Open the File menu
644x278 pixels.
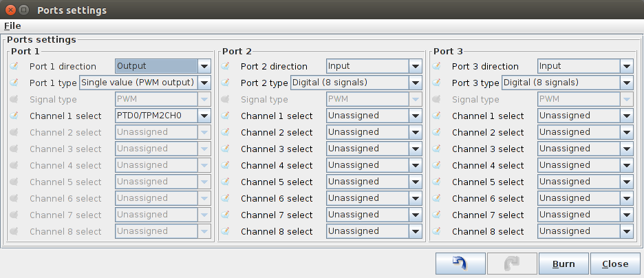click(12, 26)
